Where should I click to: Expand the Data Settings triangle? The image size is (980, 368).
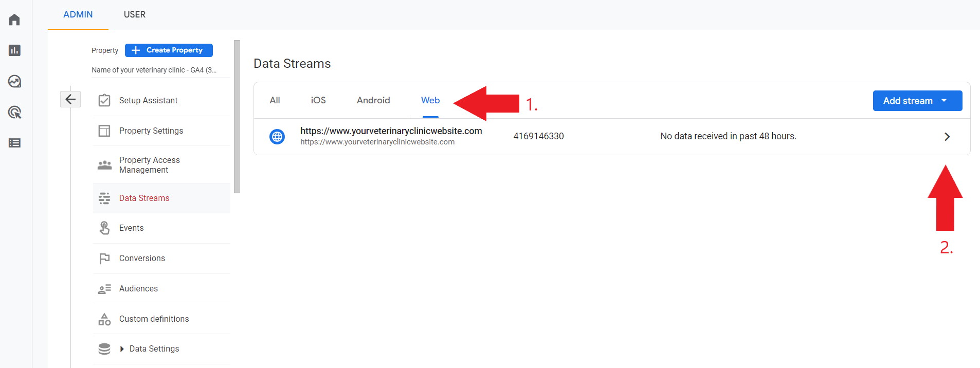pyautogui.click(x=122, y=349)
